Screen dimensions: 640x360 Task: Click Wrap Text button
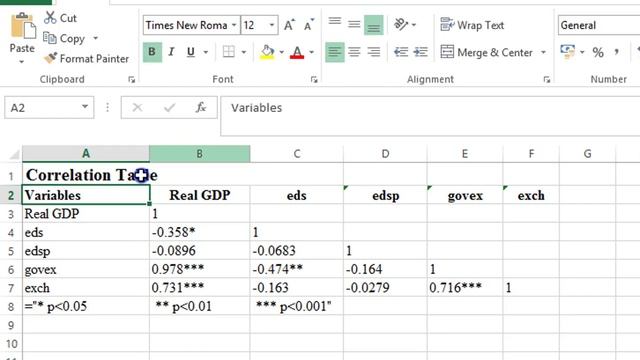[472, 25]
